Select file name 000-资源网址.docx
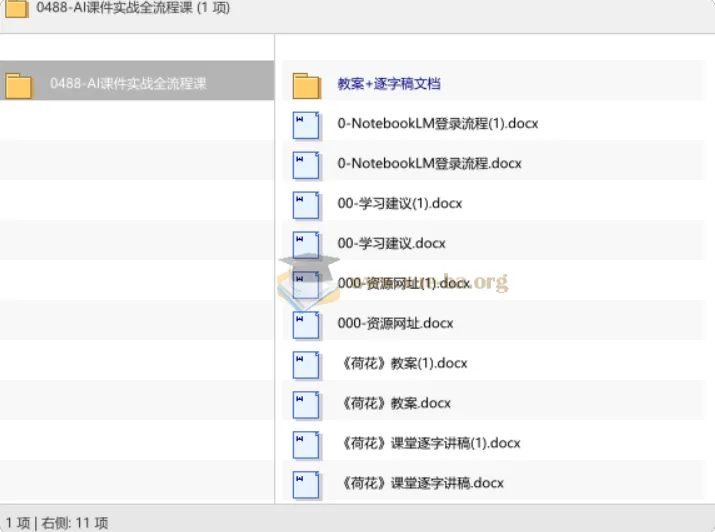 coord(396,323)
